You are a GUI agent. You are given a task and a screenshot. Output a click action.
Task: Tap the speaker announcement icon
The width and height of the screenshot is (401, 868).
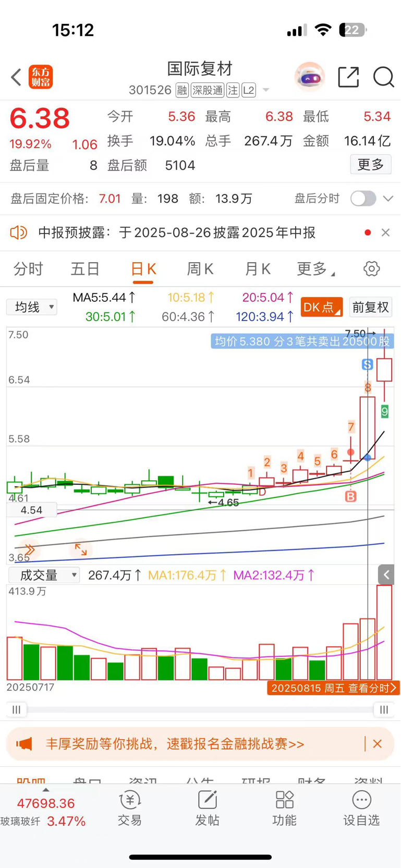click(18, 233)
